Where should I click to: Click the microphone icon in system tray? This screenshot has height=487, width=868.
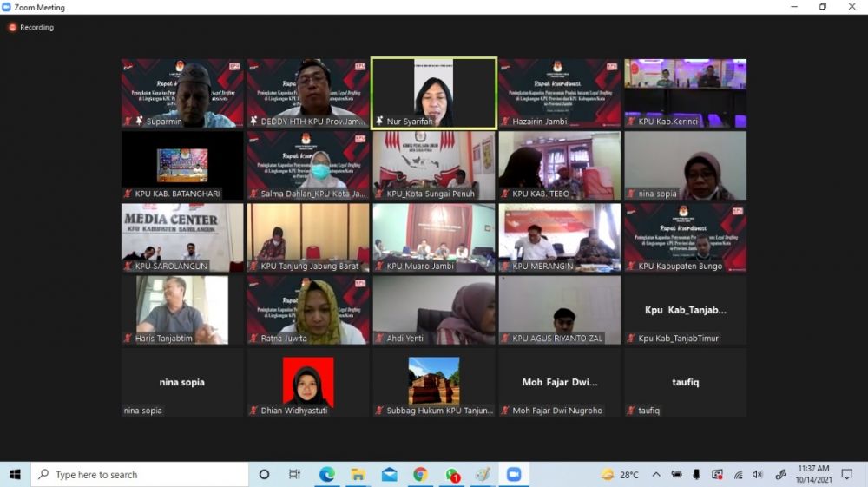(697, 474)
